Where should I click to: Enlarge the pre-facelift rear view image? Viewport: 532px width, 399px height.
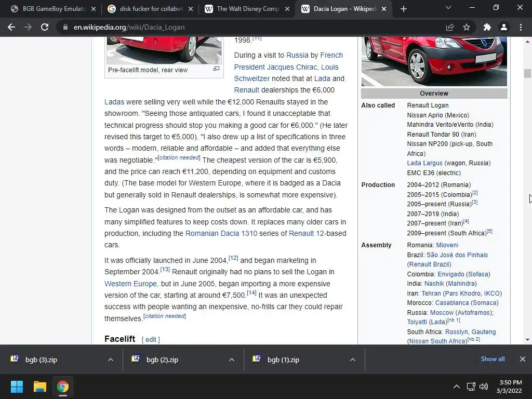point(216,69)
